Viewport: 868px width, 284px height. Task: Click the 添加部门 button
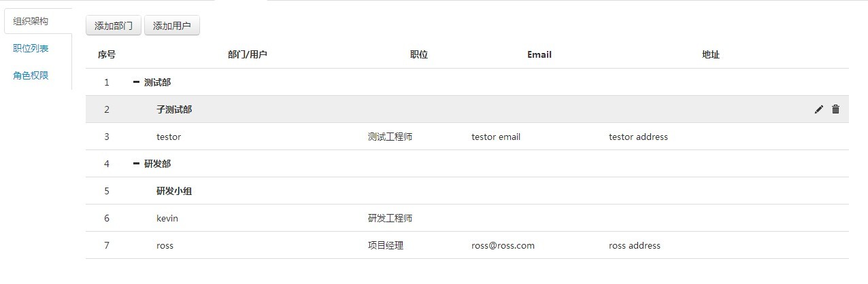point(114,26)
